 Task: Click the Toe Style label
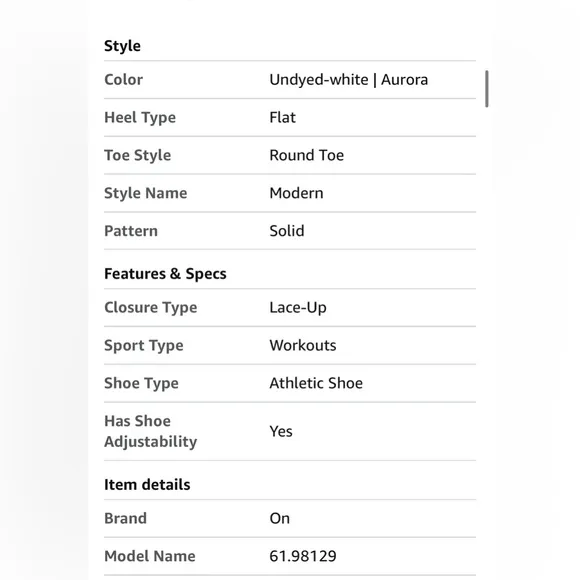138,156
